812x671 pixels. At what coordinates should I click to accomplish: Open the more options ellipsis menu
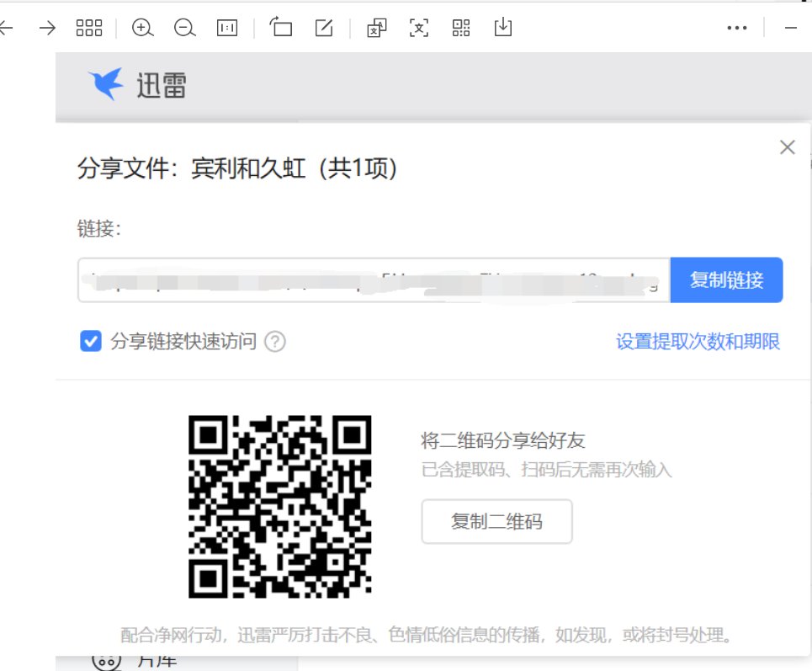(x=737, y=28)
